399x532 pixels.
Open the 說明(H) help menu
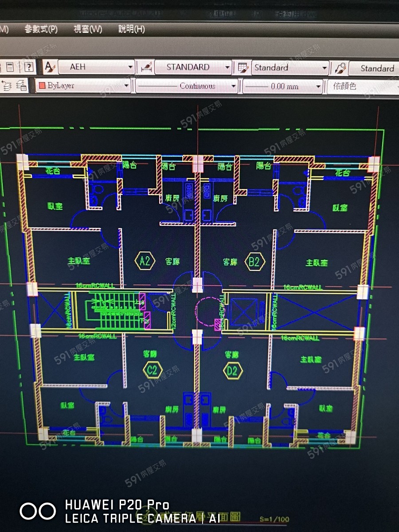131,29
